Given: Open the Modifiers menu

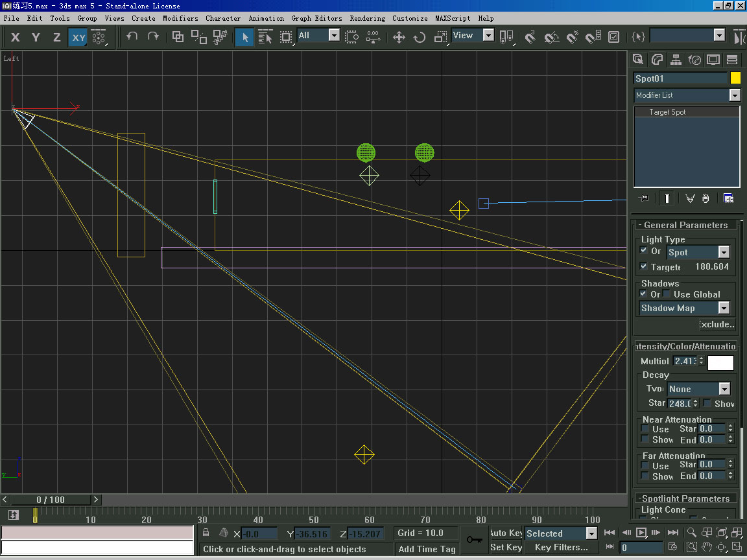Looking at the screenshot, I should point(180,18).
